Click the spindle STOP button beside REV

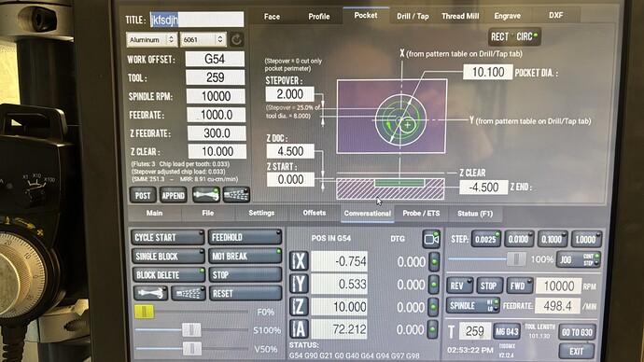click(x=490, y=285)
